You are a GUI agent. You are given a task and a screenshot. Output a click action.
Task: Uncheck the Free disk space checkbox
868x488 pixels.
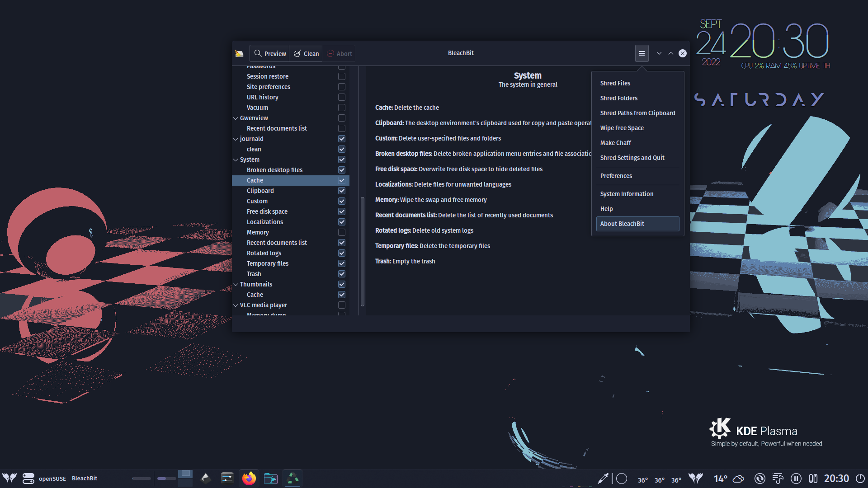342,211
